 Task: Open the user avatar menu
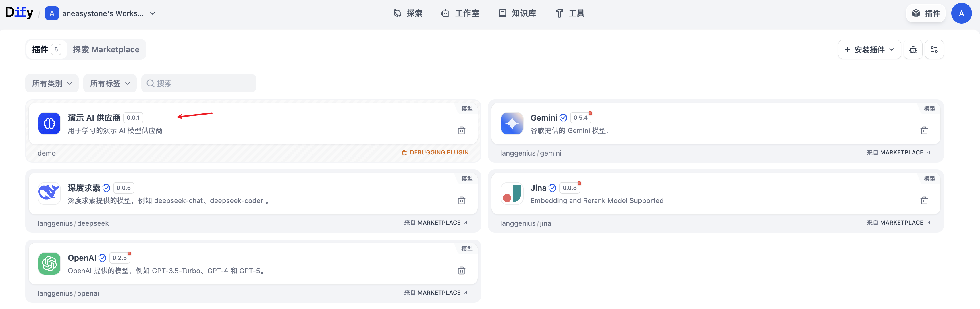pyautogui.click(x=961, y=13)
